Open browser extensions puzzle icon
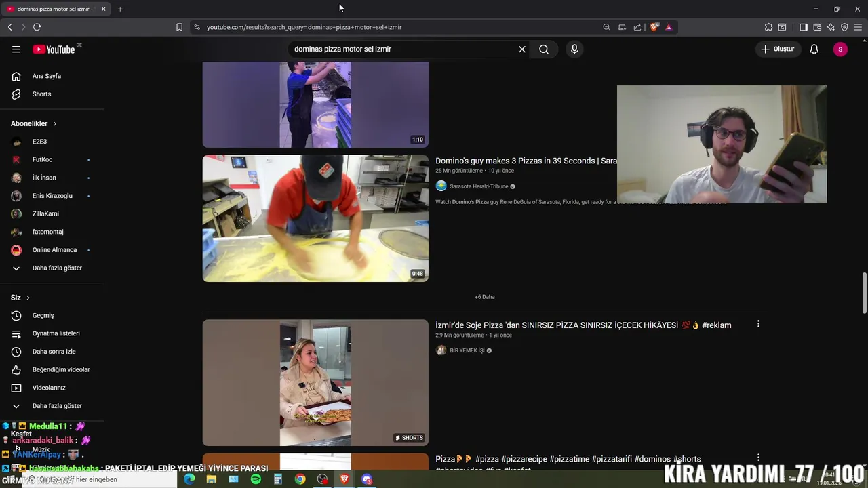The height and width of the screenshot is (488, 868). (x=768, y=27)
